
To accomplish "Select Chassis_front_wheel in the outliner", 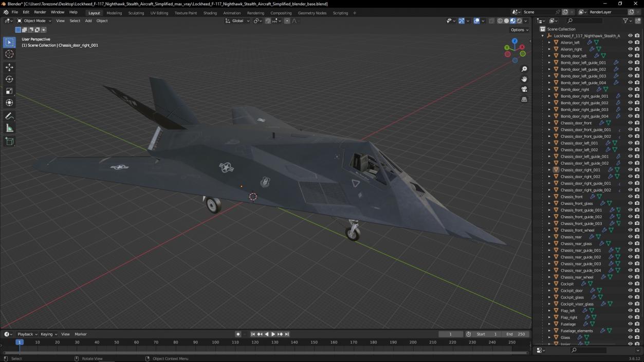I will (x=578, y=230).
